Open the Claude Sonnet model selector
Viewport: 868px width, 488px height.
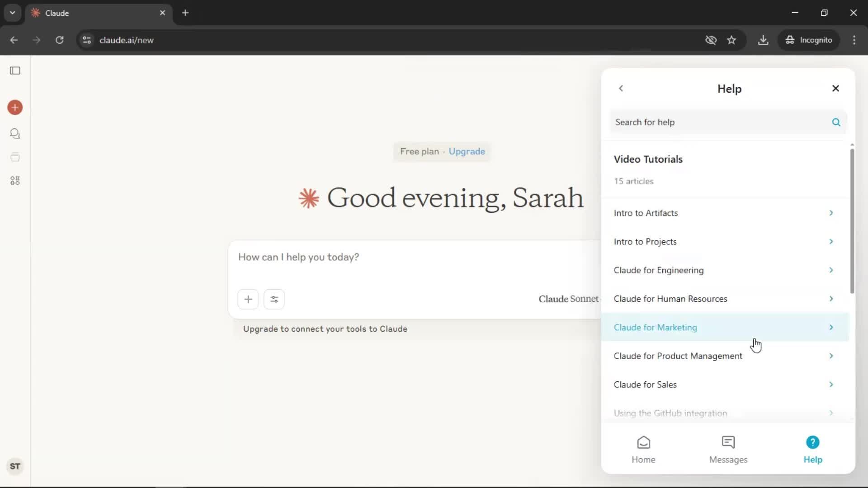569,299
